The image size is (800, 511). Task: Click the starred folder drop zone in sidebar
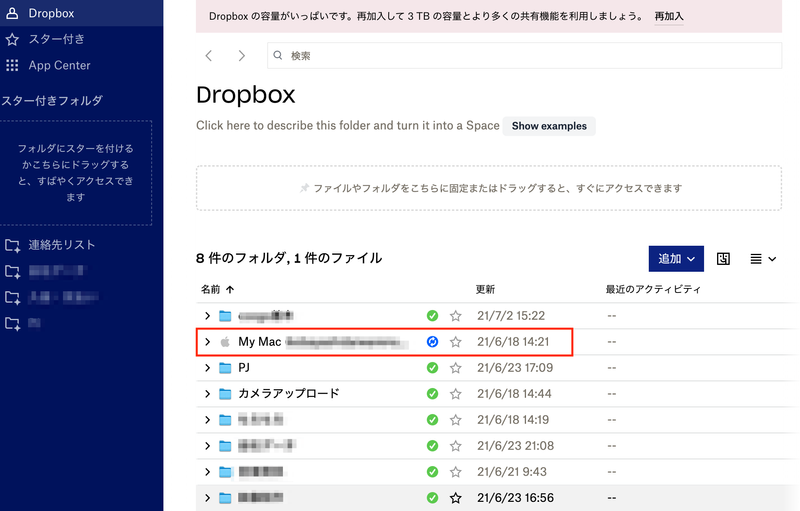(x=76, y=173)
